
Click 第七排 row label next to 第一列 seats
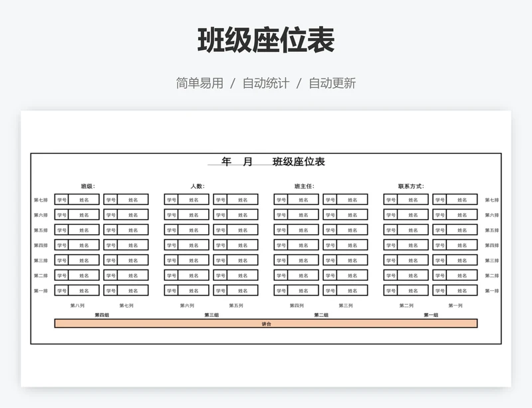[x=492, y=200]
